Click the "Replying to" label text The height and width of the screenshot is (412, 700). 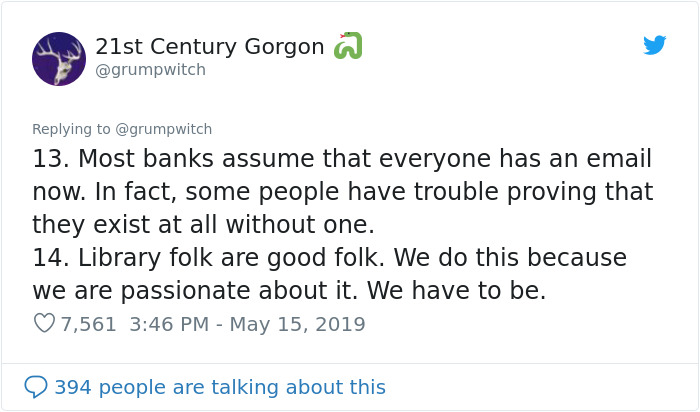point(71,129)
